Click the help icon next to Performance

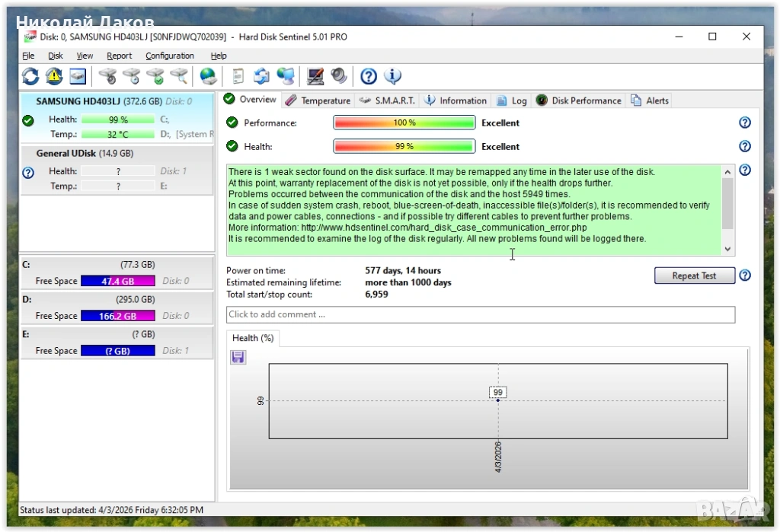coord(745,123)
